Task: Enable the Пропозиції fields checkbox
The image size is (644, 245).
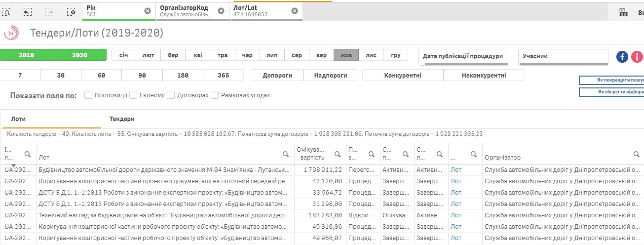Action: coord(88,95)
